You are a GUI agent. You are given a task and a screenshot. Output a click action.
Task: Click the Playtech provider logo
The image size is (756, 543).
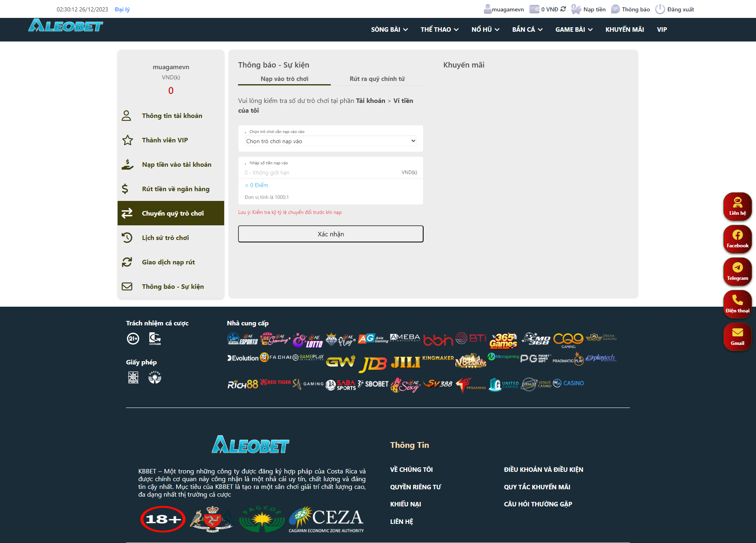(x=601, y=358)
